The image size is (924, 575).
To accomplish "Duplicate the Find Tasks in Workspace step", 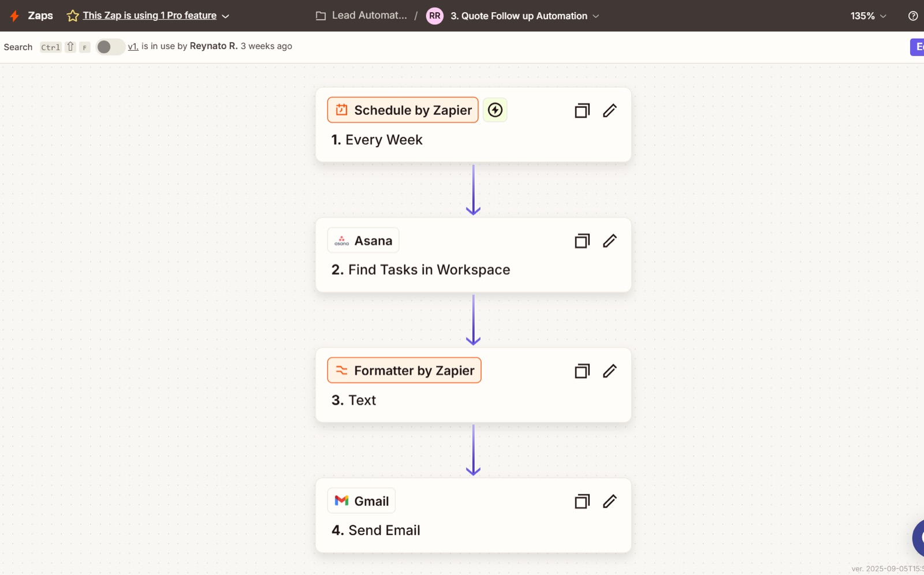I will (582, 241).
